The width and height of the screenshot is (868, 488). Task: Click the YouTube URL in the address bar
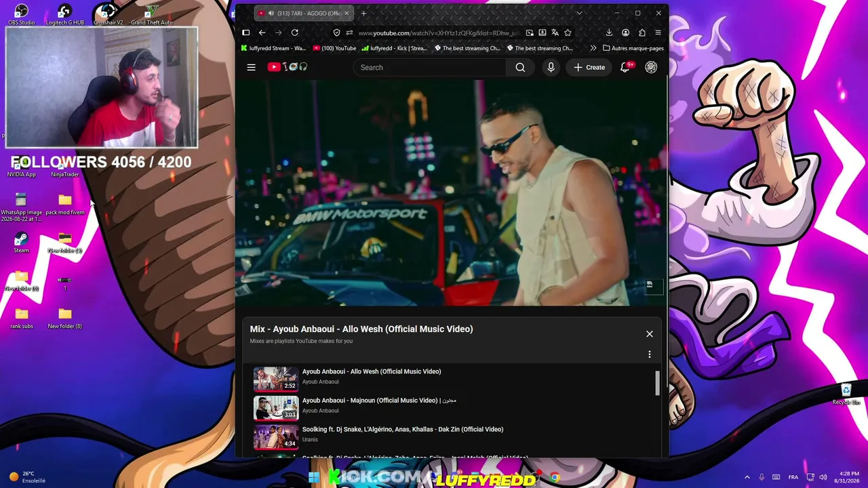(x=439, y=33)
